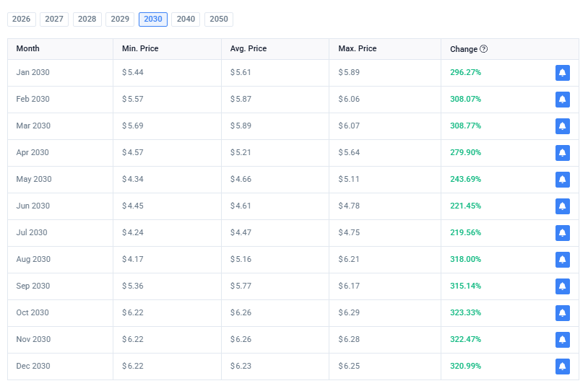Open the 2028 forecast tab
Screen dimensions: 588x386
point(87,19)
